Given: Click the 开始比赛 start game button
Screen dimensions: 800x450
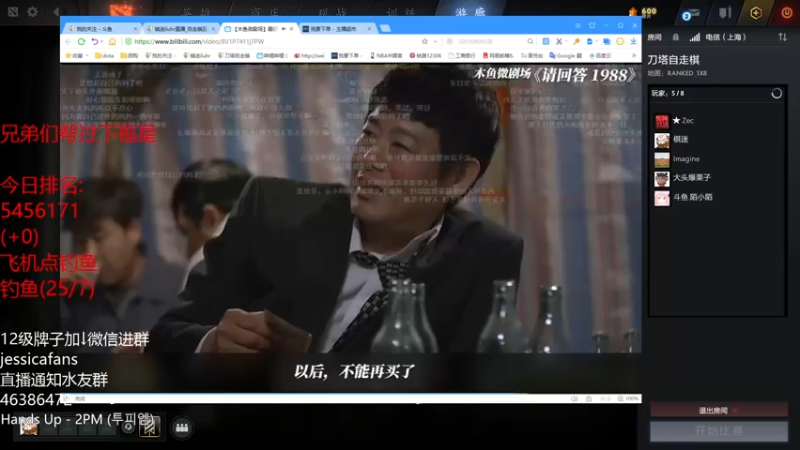Looking at the screenshot, I should click(x=718, y=431).
